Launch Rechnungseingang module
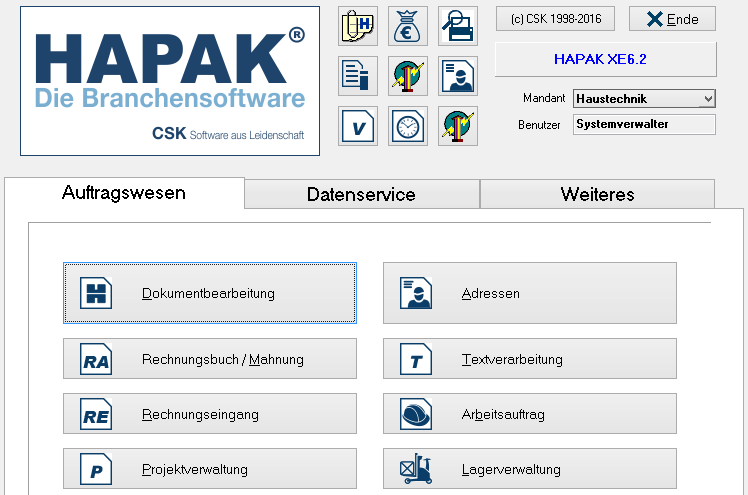Image resolution: width=748 pixels, height=495 pixels. 210,413
